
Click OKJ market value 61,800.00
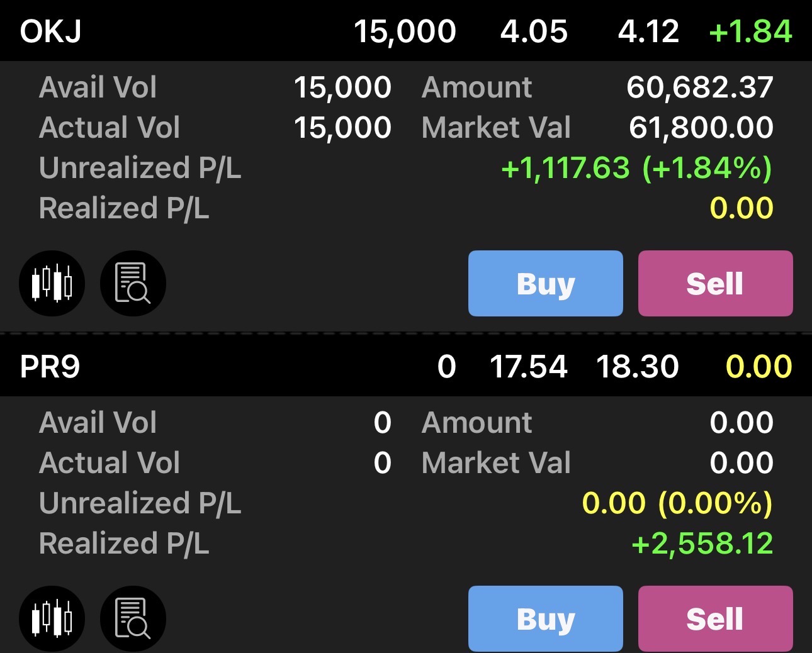point(701,128)
